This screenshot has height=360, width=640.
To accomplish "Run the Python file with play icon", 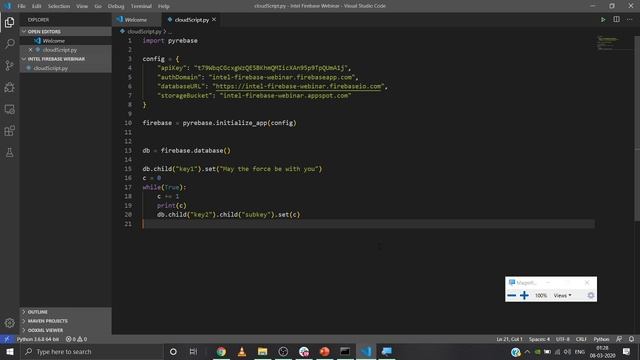I will (603, 20).
